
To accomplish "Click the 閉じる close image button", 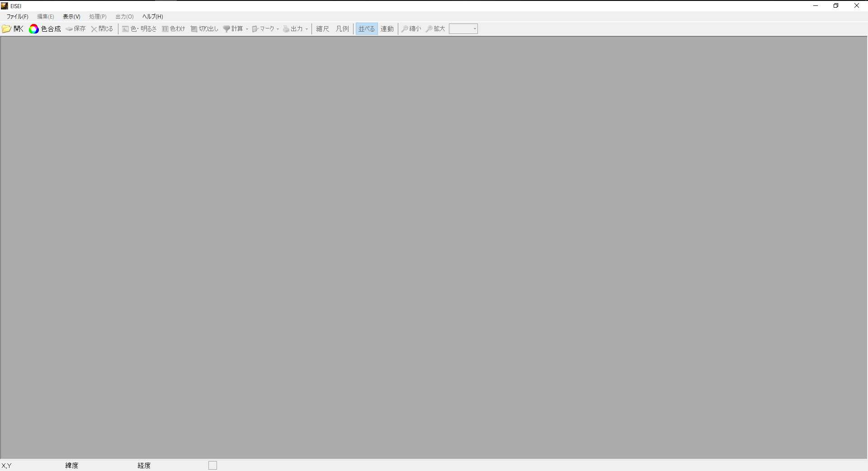I will [102, 29].
